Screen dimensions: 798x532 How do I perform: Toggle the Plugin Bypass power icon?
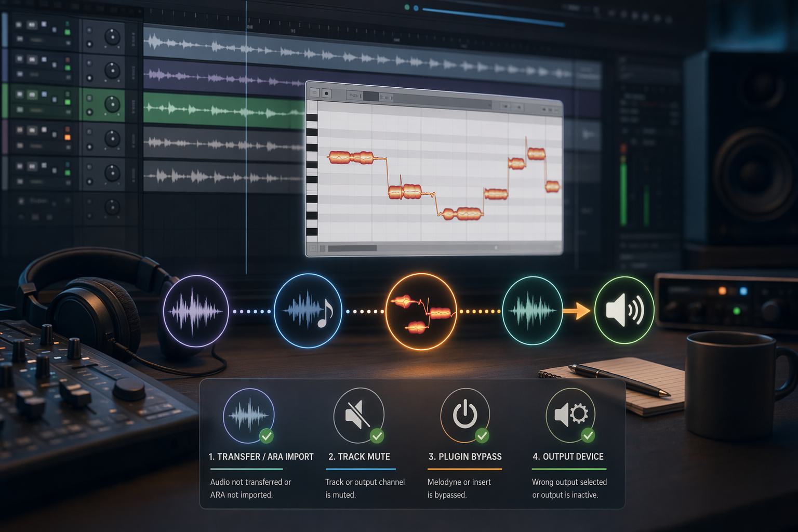point(465,415)
